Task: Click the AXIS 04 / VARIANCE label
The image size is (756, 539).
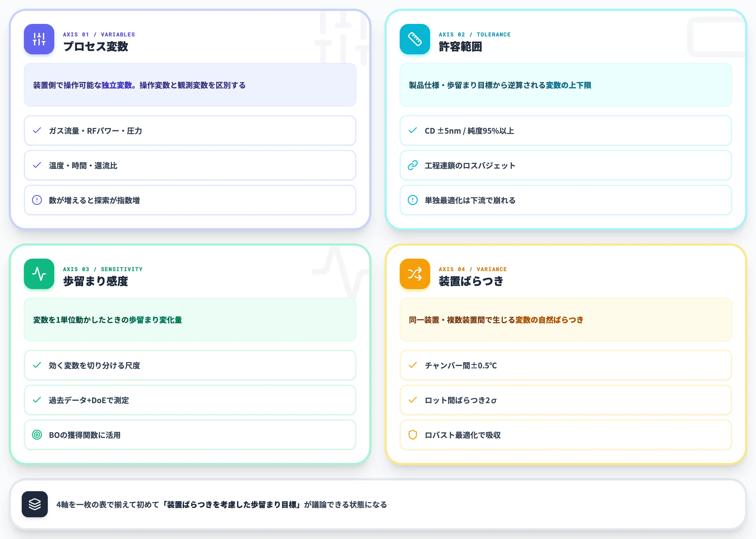Action: point(473,269)
